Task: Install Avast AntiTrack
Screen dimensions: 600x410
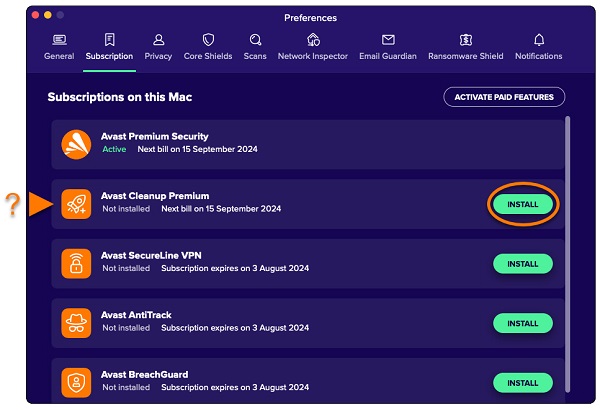Action: (x=522, y=323)
